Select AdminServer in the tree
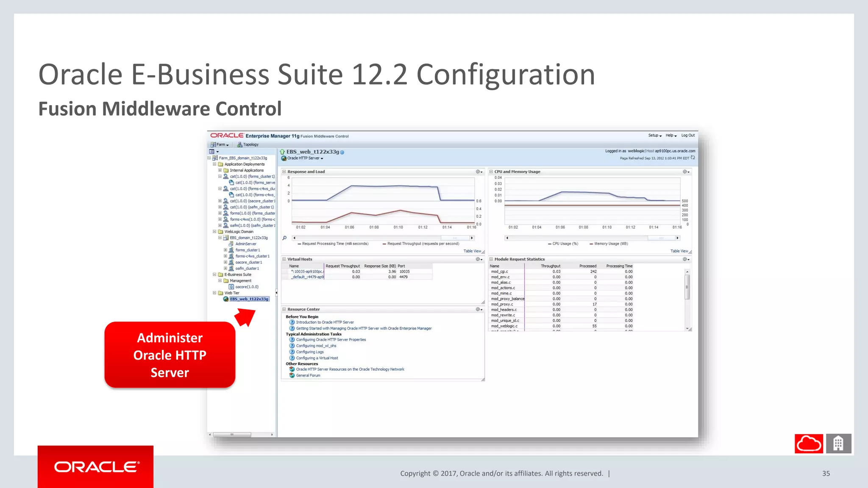868x488 pixels. [x=246, y=244]
